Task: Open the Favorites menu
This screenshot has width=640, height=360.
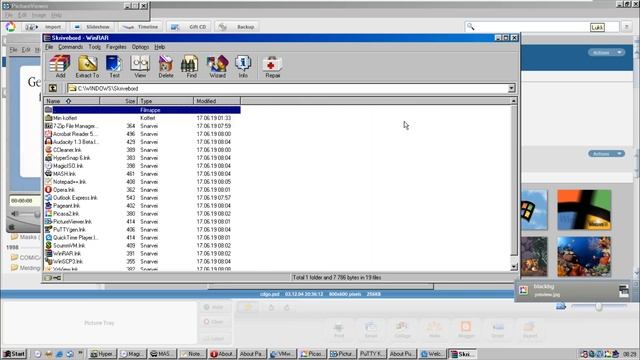Action: tap(116, 47)
